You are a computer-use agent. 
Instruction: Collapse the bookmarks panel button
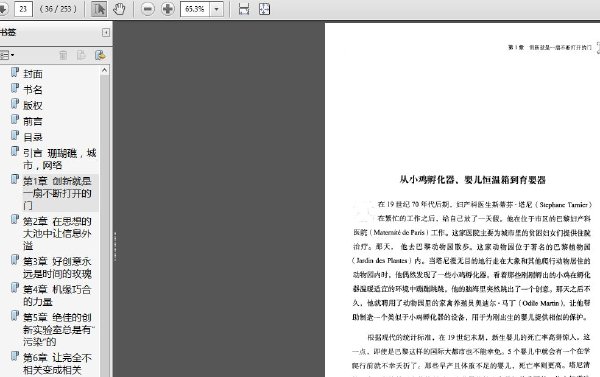[106, 33]
